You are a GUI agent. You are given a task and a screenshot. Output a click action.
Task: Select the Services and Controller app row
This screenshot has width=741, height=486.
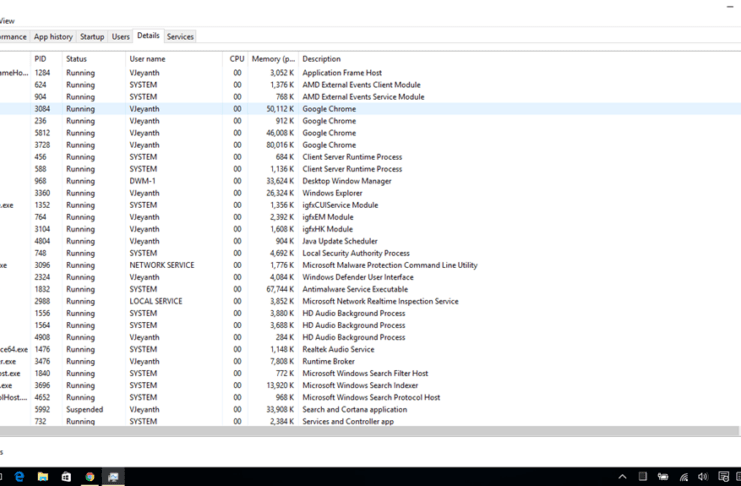coord(370,421)
